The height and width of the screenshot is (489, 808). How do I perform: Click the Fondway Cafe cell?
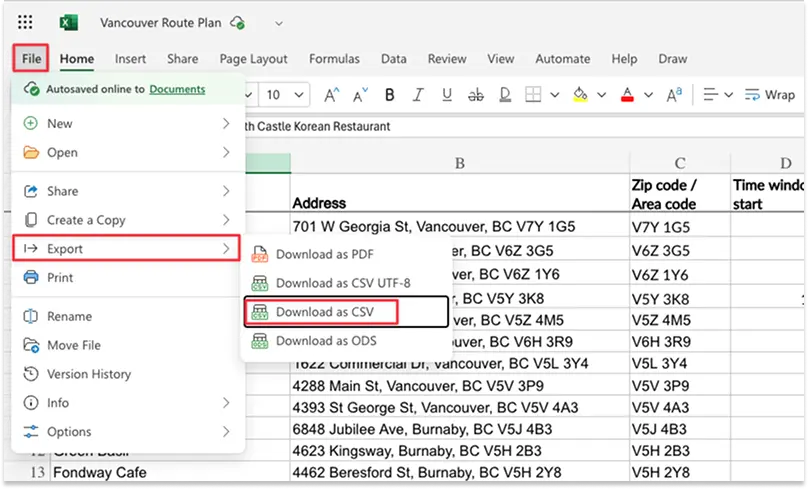coord(170,473)
